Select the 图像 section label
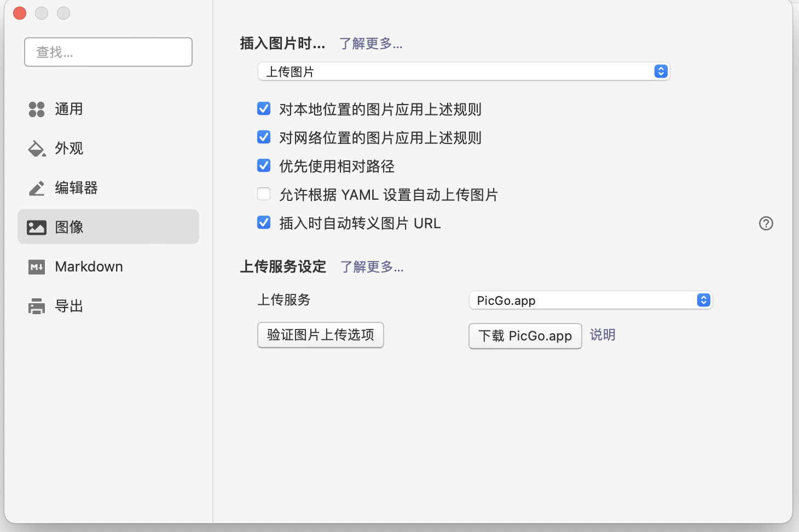 click(x=69, y=227)
